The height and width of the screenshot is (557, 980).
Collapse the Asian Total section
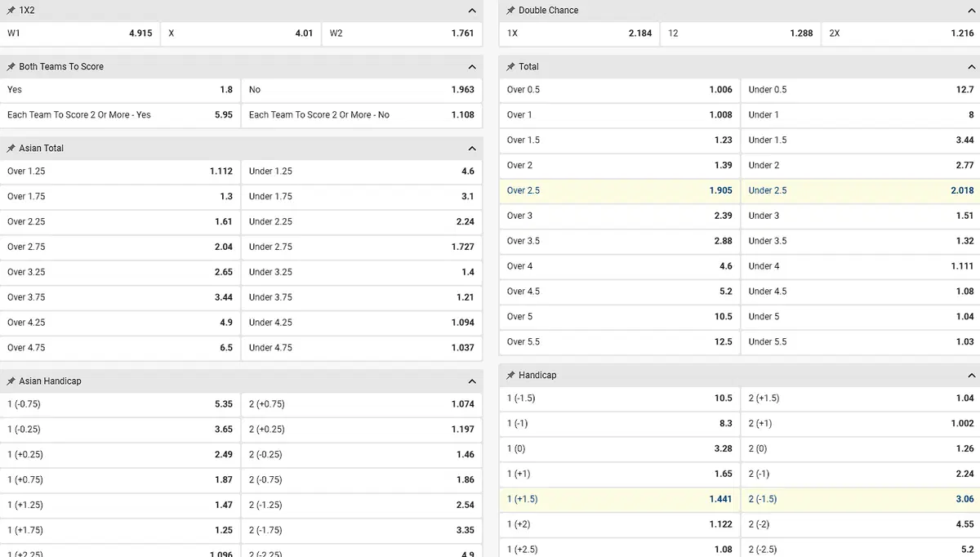click(x=472, y=149)
